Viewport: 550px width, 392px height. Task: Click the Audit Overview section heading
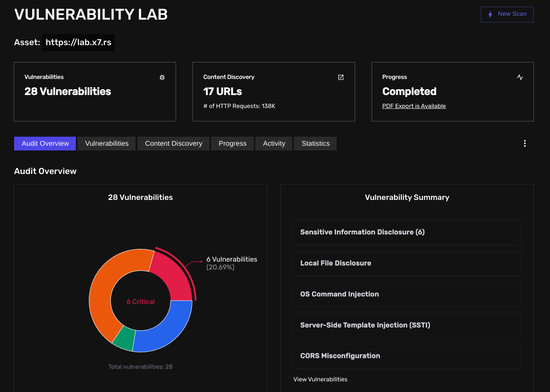(x=46, y=171)
